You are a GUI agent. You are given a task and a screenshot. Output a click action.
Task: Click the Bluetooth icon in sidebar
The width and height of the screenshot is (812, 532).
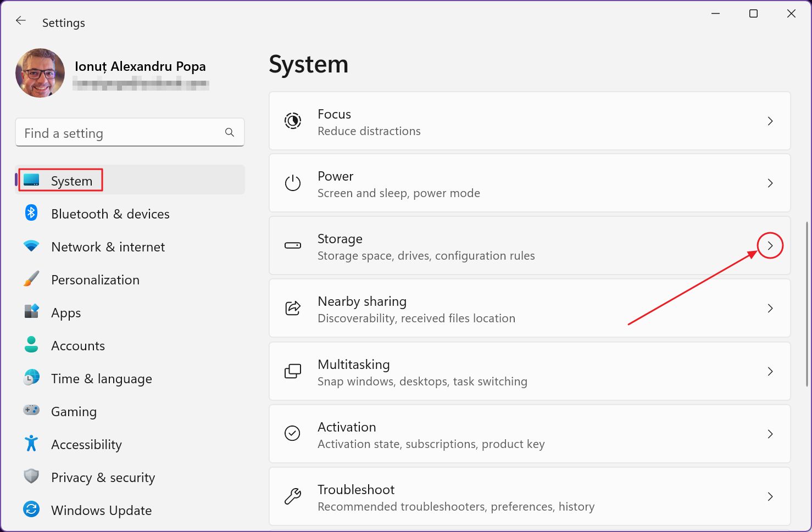click(x=31, y=213)
